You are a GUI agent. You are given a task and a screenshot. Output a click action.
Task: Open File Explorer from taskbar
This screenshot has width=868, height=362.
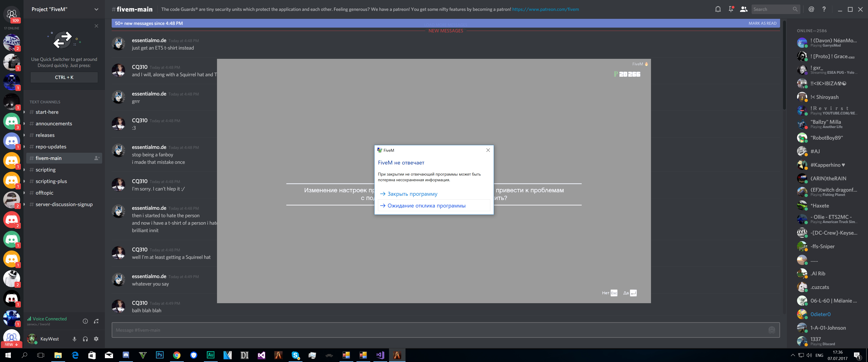pos(58,355)
